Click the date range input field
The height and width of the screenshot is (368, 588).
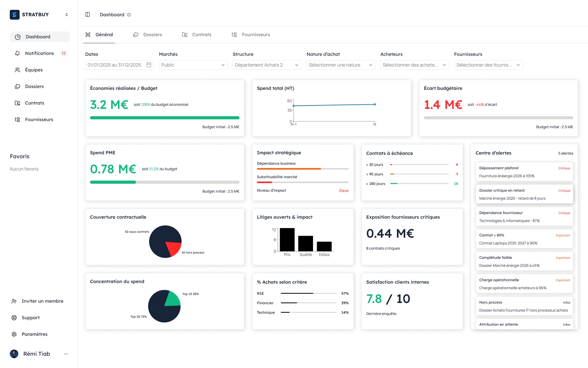pos(115,65)
